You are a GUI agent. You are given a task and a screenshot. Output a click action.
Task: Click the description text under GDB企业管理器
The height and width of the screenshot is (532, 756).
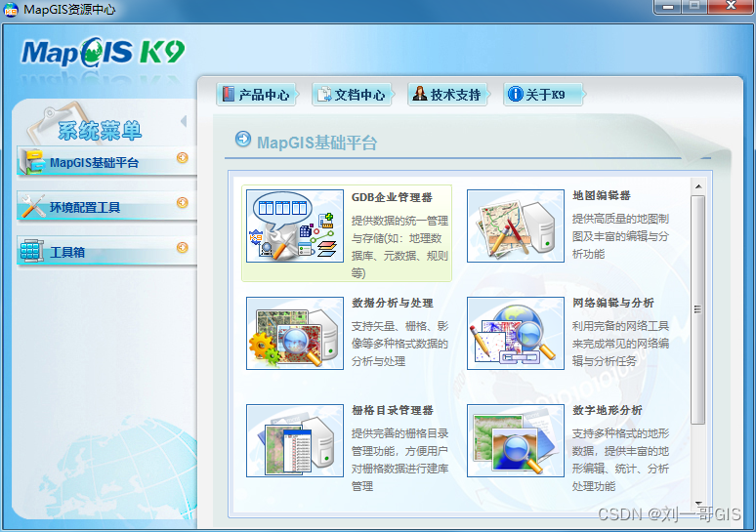(399, 247)
